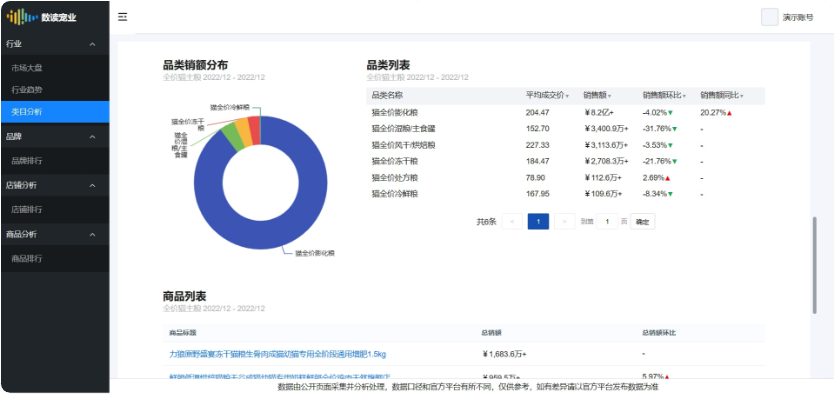835x394 pixels.
Task: Sort table by 销售额同比 column
Action: click(x=722, y=95)
